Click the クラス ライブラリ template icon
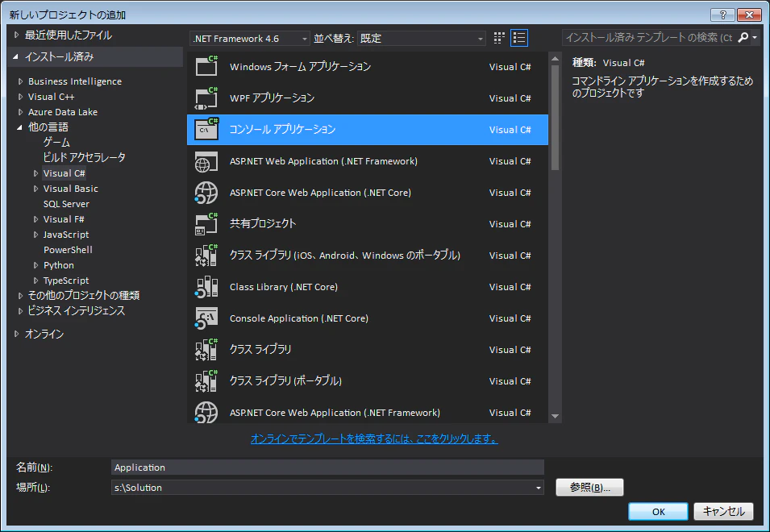Viewport: 770px width, 532px height. pyautogui.click(x=206, y=350)
